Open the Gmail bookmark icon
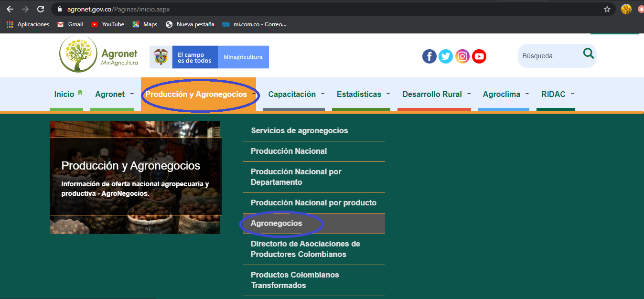This screenshot has width=644, height=299. coord(70,24)
